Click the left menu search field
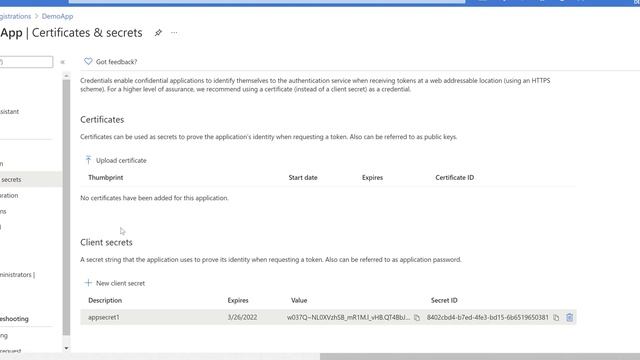640x360 pixels. (x=26, y=62)
